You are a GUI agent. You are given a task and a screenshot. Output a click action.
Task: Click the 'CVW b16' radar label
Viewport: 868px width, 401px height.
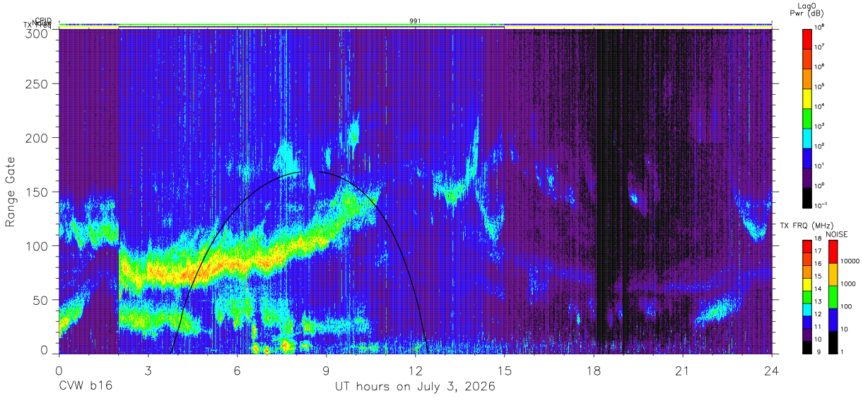click(x=86, y=387)
